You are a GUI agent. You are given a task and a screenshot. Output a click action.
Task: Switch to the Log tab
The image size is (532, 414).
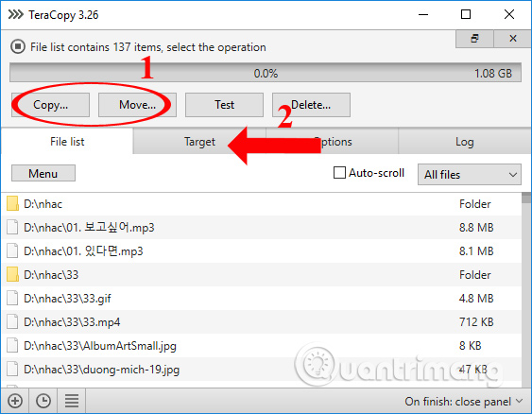pyautogui.click(x=465, y=142)
